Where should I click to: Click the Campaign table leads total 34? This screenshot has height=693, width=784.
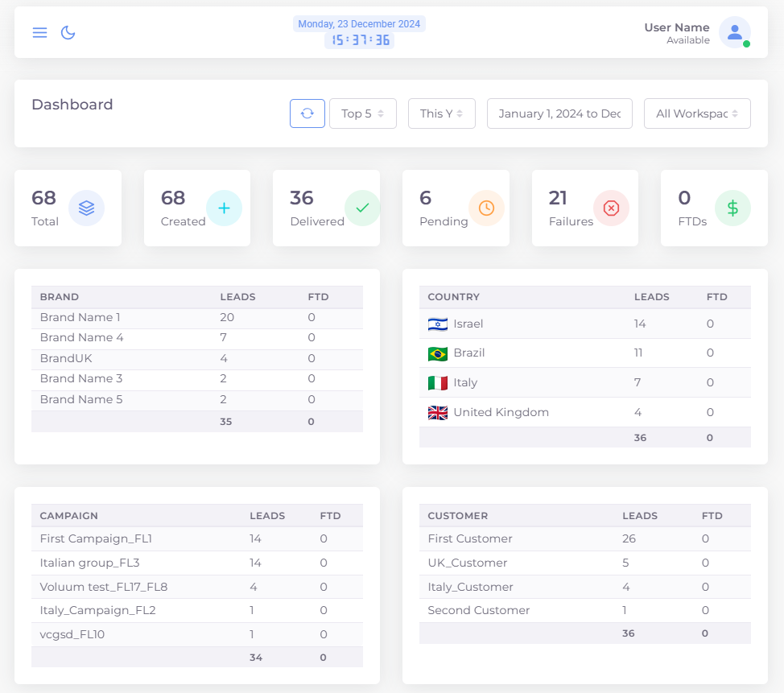pos(256,658)
